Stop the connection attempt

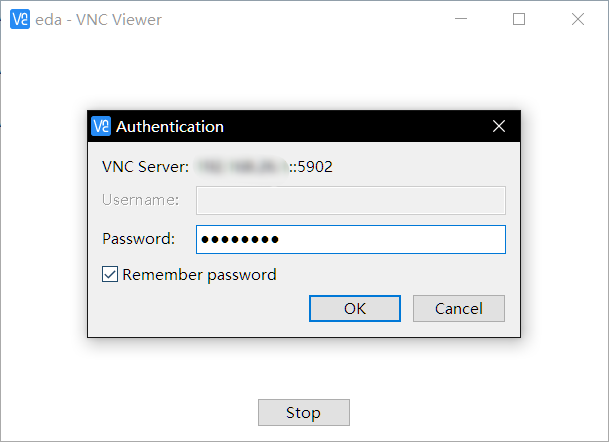coord(304,412)
